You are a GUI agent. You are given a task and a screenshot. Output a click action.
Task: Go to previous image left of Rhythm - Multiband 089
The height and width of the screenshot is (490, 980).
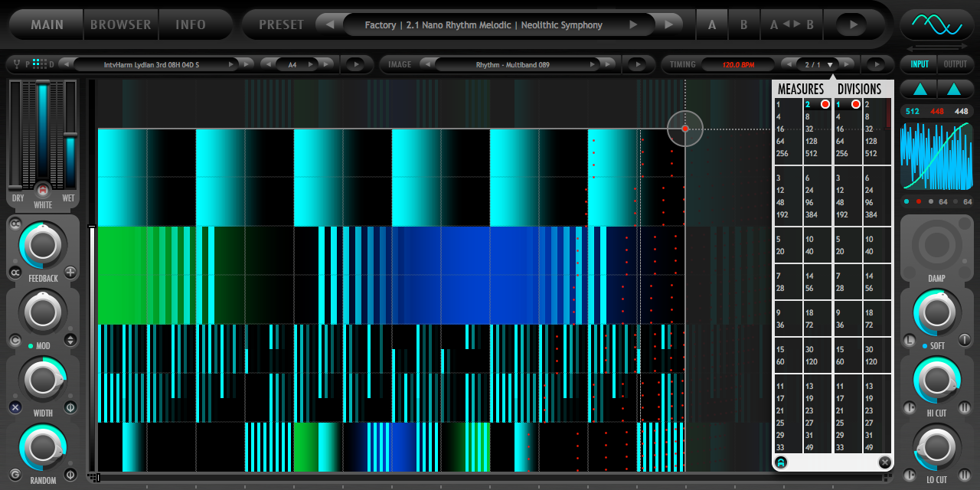coord(428,65)
